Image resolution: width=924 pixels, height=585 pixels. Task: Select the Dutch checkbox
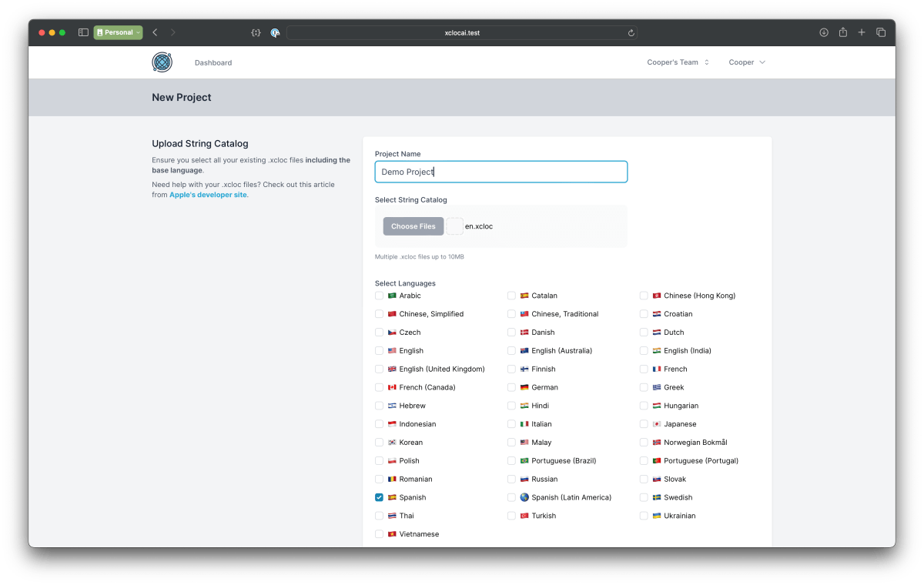(x=644, y=333)
